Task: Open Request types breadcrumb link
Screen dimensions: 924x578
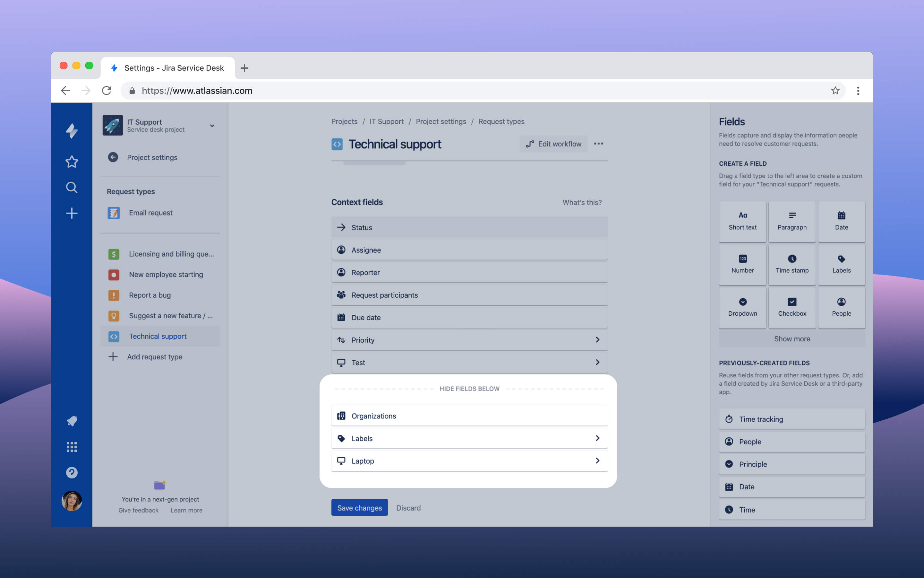Action: [501, 122]
